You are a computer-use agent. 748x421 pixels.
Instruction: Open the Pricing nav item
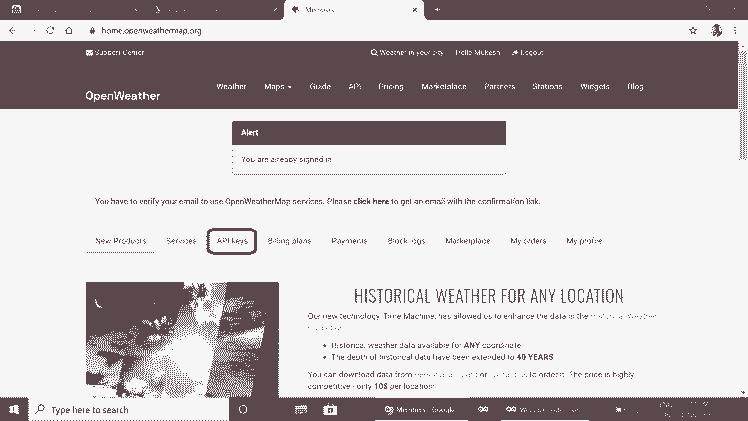[391, 86]
